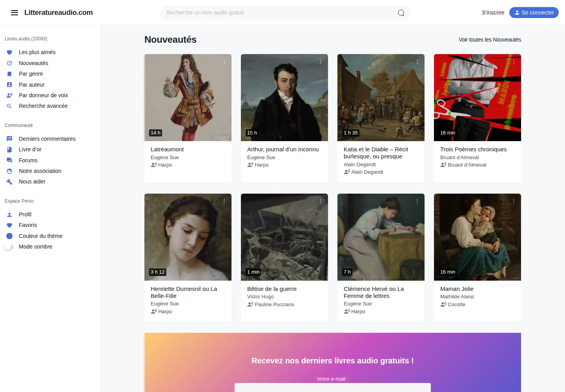Open the hamburger menu icon

15,13
